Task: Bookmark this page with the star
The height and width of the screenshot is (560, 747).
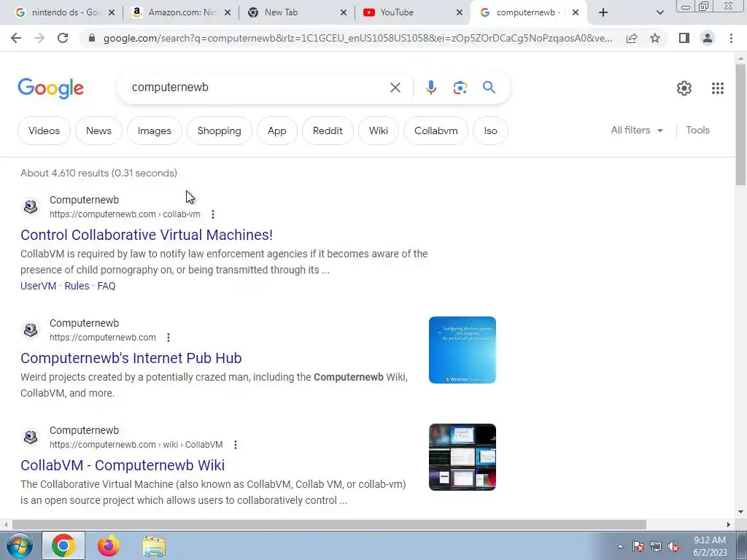Action: 655,38
